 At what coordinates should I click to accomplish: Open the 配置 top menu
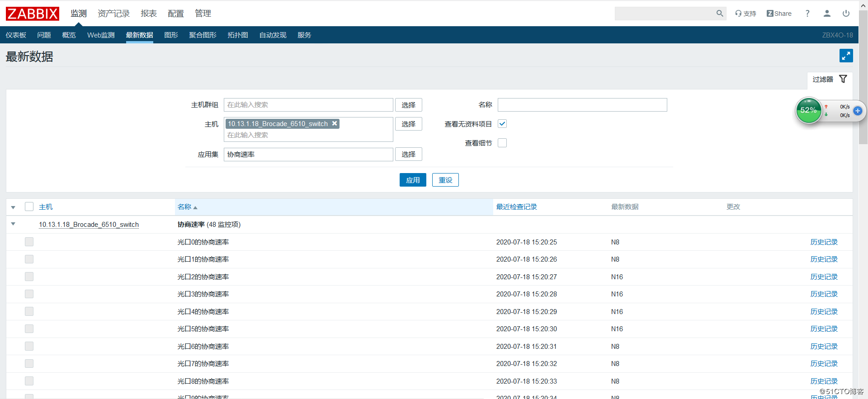coord(175,14)
